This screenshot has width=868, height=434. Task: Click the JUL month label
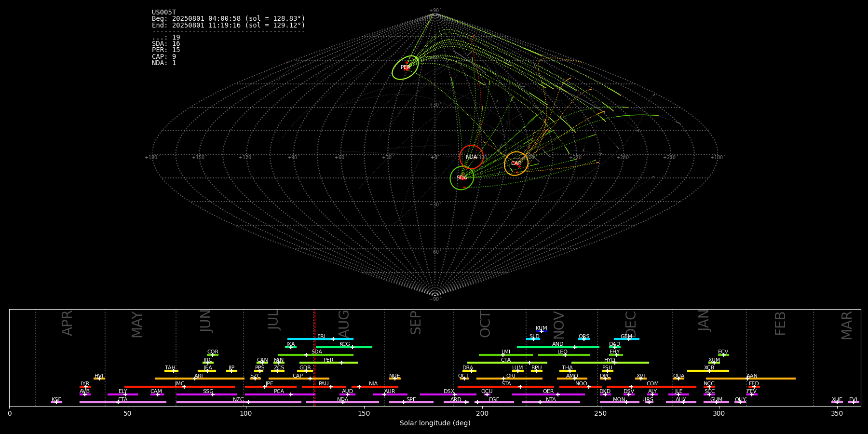point(273,319)
